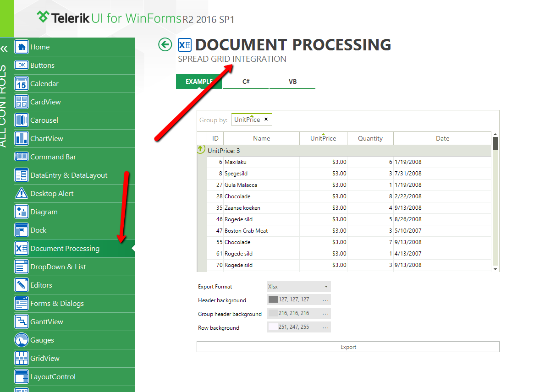The width and height of the screenshot is (545, 392).
Task: Switch to the VB code tab
Action: pyautogui.click(x=292, y=82)
